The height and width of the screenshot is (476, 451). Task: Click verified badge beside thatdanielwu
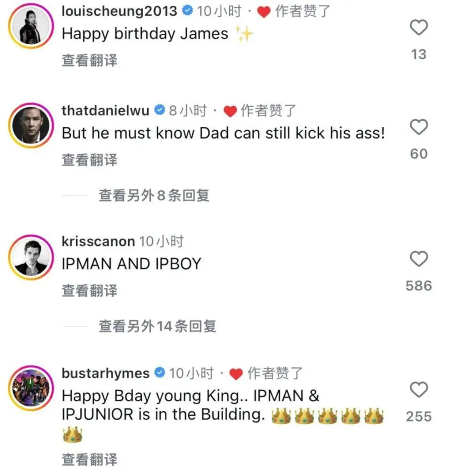coord(160,110)
